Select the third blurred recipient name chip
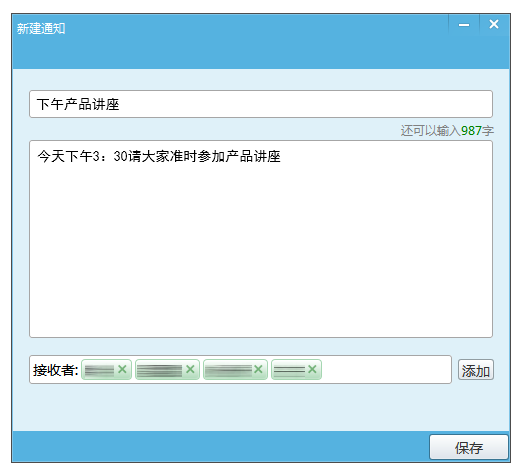This screenshot has height=476, width=527. tap(228, 370)
